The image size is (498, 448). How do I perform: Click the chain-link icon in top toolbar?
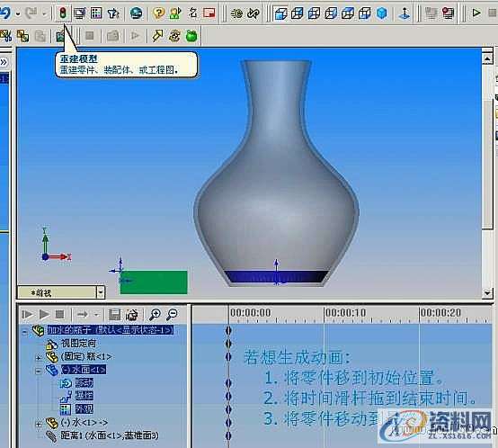253,13
